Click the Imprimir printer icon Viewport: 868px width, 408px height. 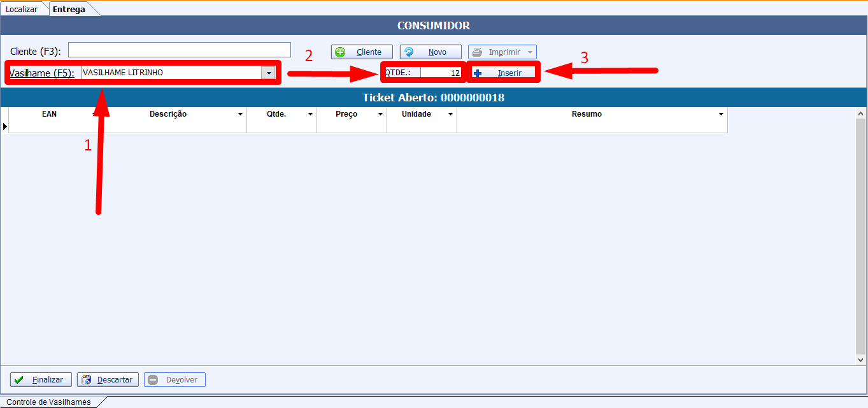tap(478, 52)
